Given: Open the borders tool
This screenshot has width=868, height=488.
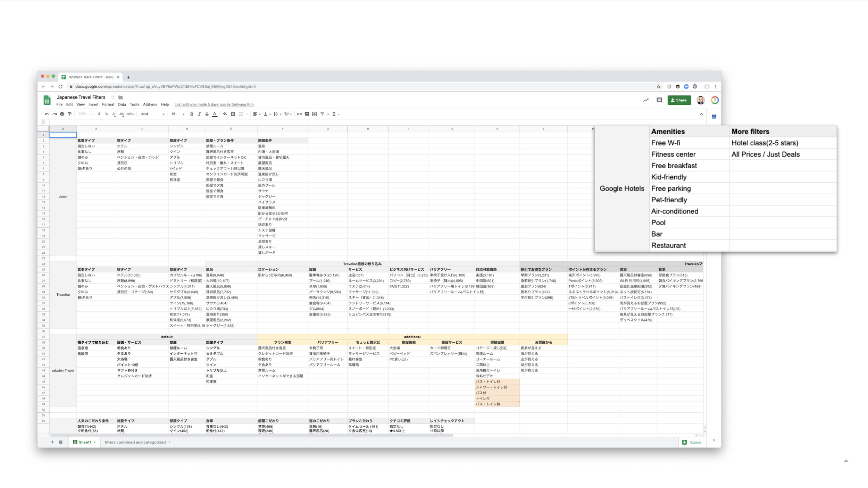Looking at the screenshot, I should pos(233,114).
